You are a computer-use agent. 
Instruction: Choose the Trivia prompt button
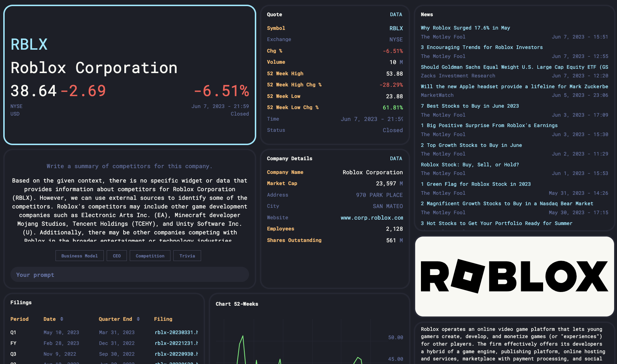point(187,256)
